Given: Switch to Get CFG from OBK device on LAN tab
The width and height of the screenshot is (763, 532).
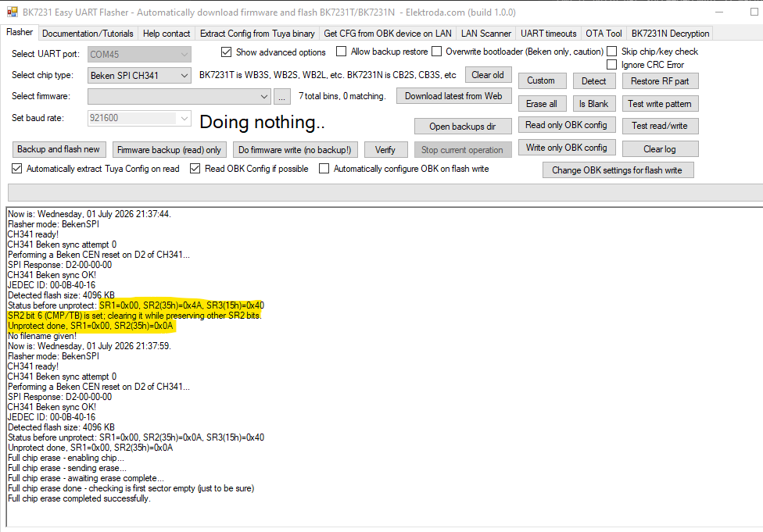Looking at the screenshot, I should [x=388, y=34].
